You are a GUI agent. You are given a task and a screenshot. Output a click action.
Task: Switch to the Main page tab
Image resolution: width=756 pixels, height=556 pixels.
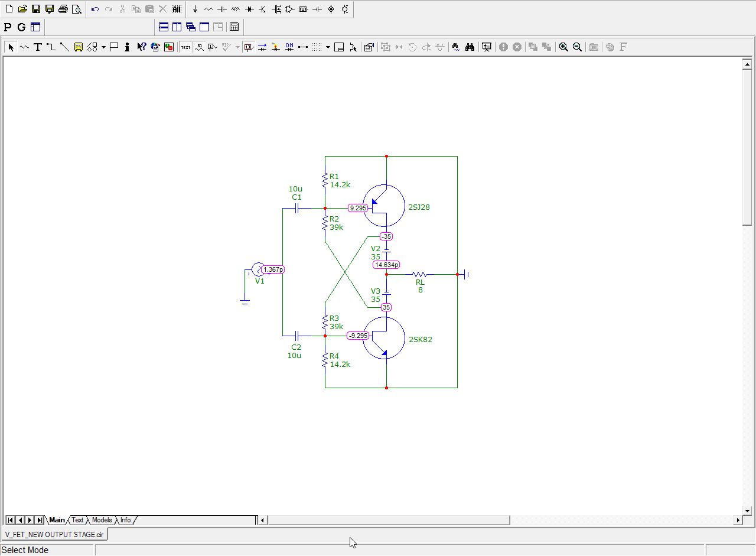pos(57,520)
